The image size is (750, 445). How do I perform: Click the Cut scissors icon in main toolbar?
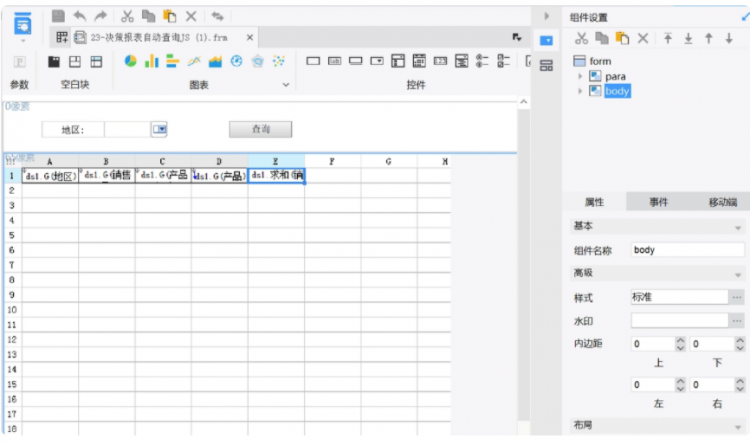pos(127,16)
